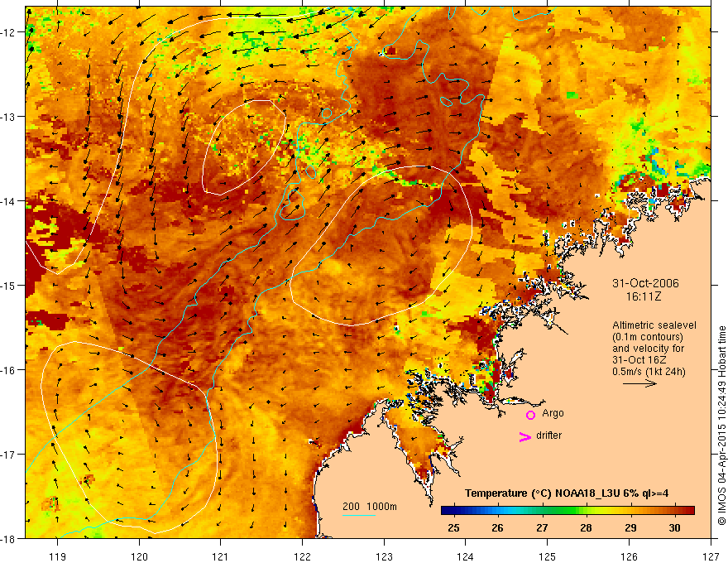Click the latitude axis label -14
Viewport: 728px width, 563px height.
point(8,201)
